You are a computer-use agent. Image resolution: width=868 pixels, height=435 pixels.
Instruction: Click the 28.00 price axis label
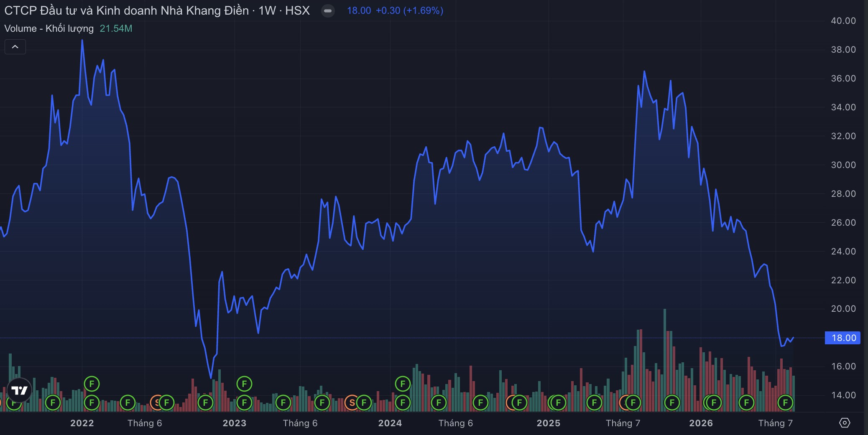[843, 194]
